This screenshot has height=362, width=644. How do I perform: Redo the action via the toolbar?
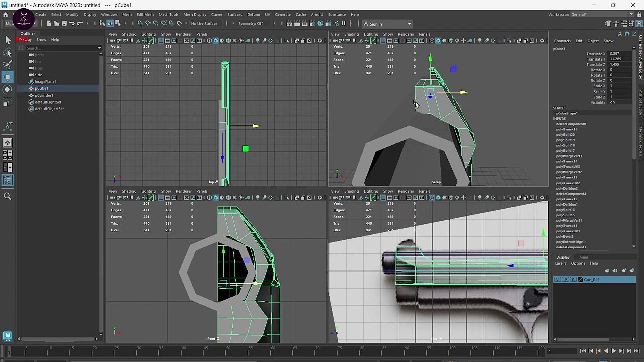click(x=79, y=24)
